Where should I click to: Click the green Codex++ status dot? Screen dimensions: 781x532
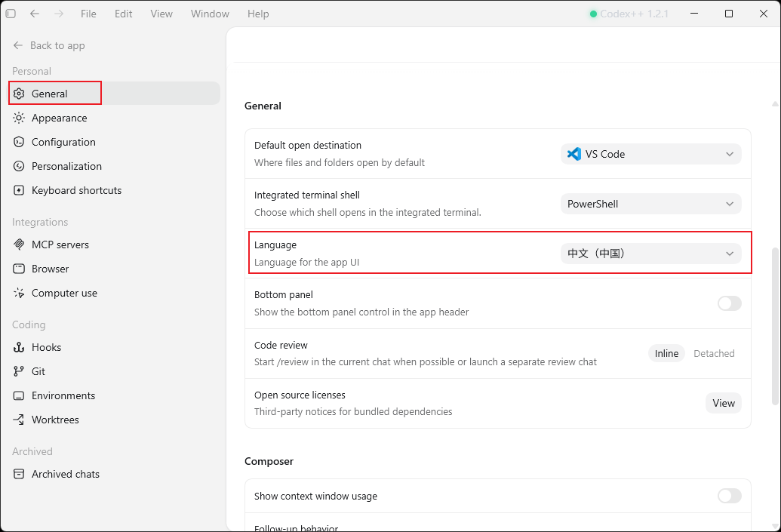tap(593, 14)
